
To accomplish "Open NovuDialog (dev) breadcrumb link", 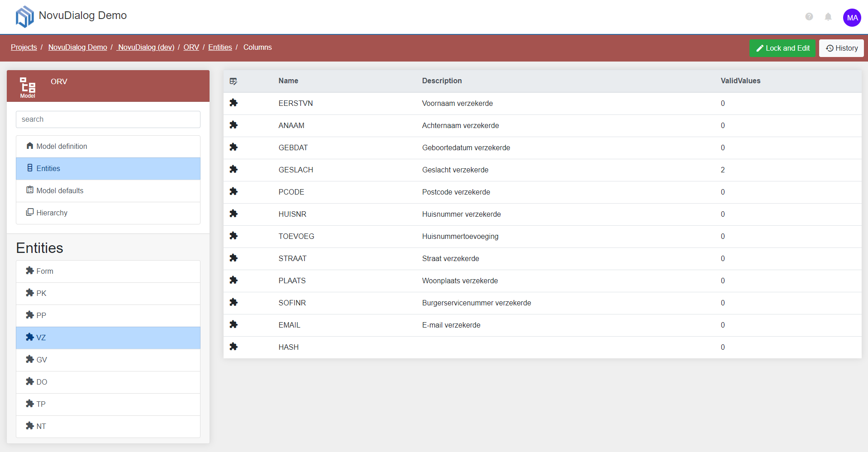I will tap(145, 47).
